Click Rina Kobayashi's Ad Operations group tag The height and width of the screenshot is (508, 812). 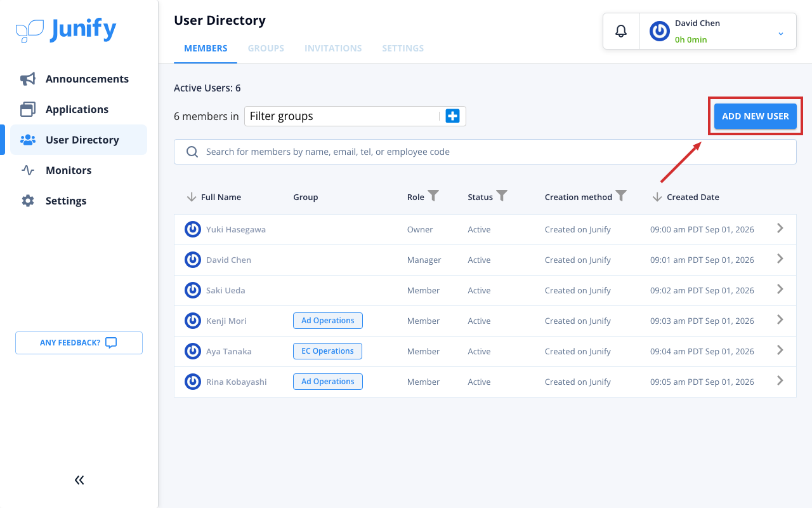pos(328,382)
